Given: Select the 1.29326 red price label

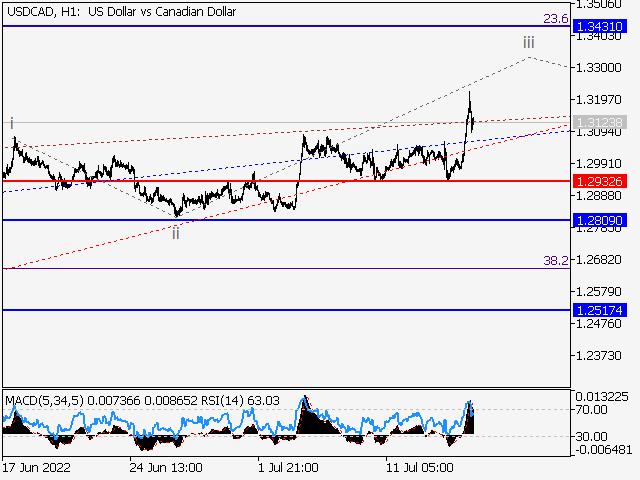Looking at the screenshot, I should pyautogui.click(x=600, y=181).
